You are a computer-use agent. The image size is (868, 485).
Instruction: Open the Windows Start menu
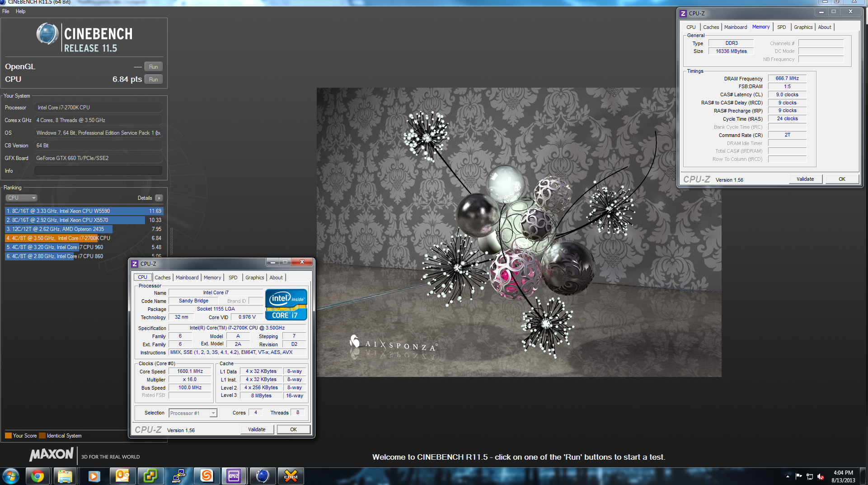11,476
